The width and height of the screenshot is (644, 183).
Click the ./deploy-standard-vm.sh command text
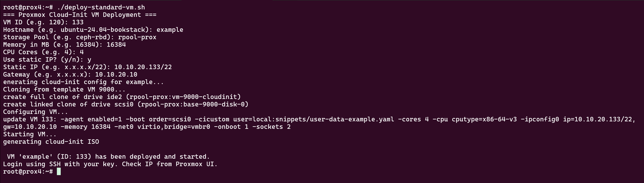click(101, 7)
